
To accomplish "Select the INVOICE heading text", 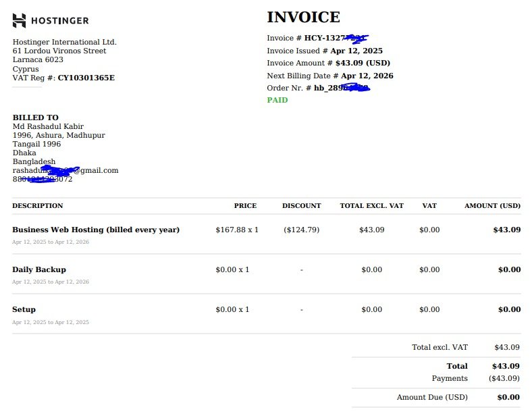I will (x=303, y=18).
